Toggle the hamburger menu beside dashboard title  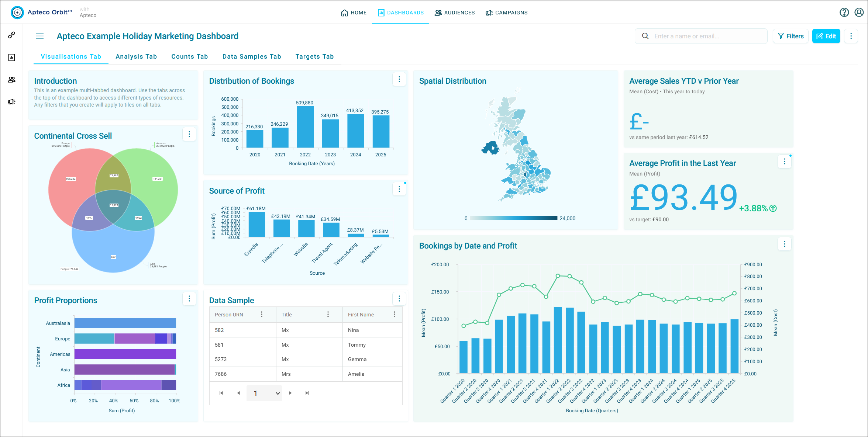tap(40, 36)
